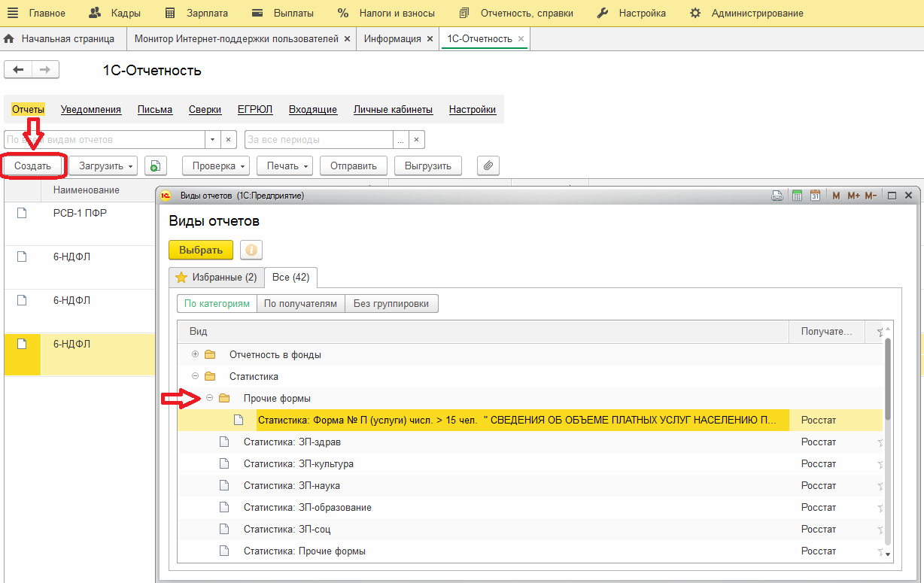Select По получателям grouping

coord(300,304)
